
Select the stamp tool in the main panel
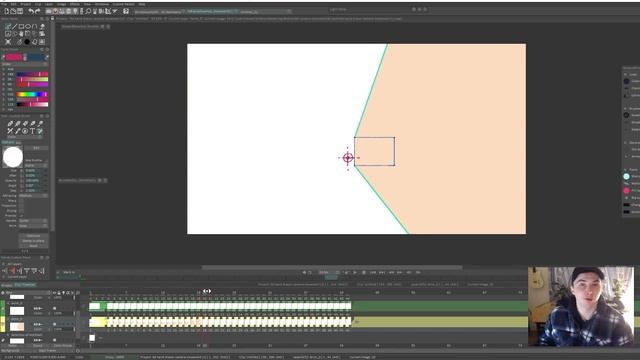click(42, 27)
